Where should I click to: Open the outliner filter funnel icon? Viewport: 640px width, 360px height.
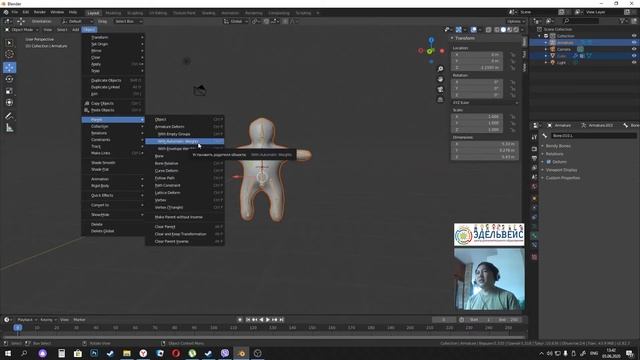point(622,21)
